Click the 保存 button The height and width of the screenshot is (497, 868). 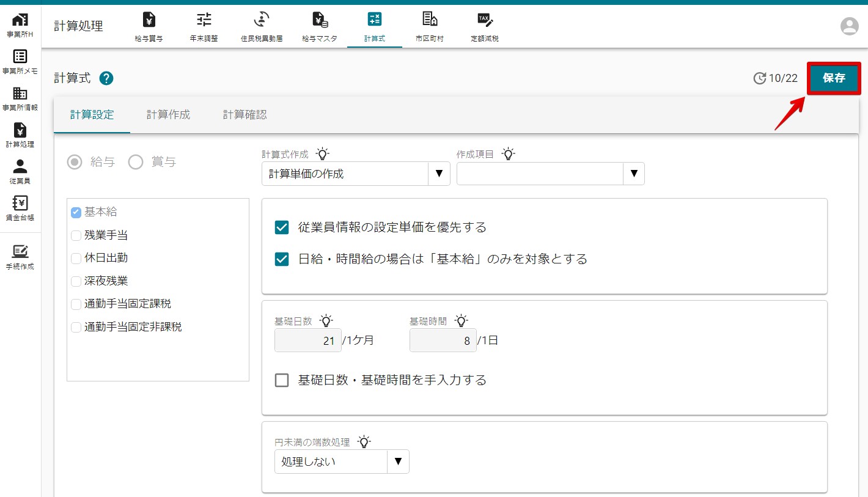(834, 78)
